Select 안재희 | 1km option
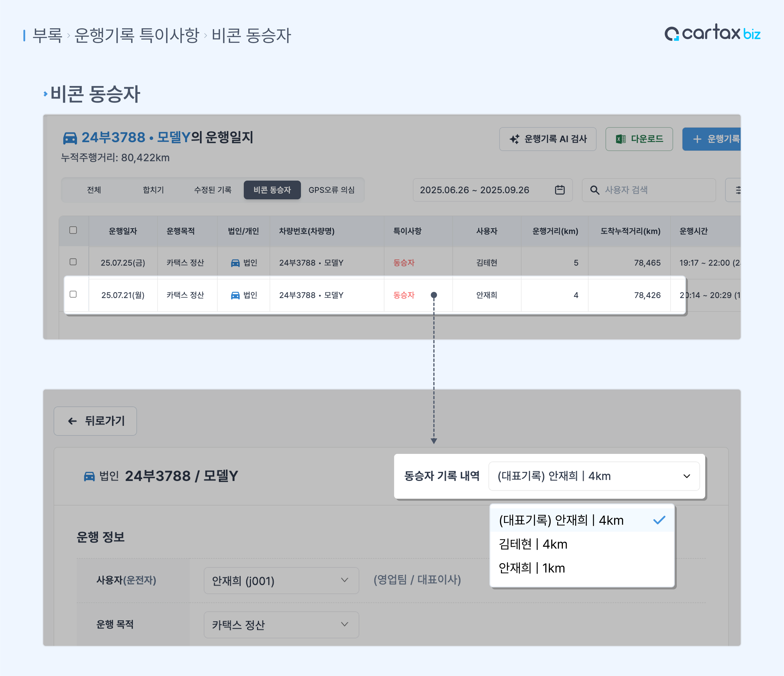The image size is (784, 676). [x=532, y=568]
